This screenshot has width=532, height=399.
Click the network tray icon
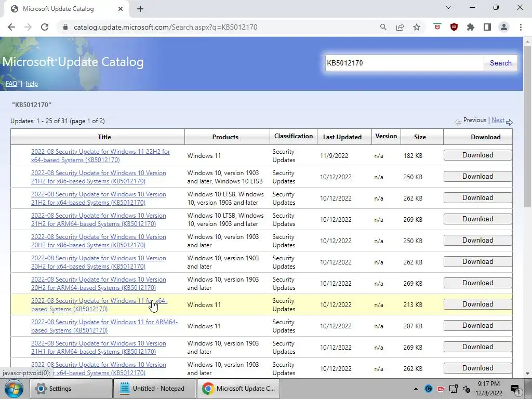pyautogui.click(x=453, y=389)
